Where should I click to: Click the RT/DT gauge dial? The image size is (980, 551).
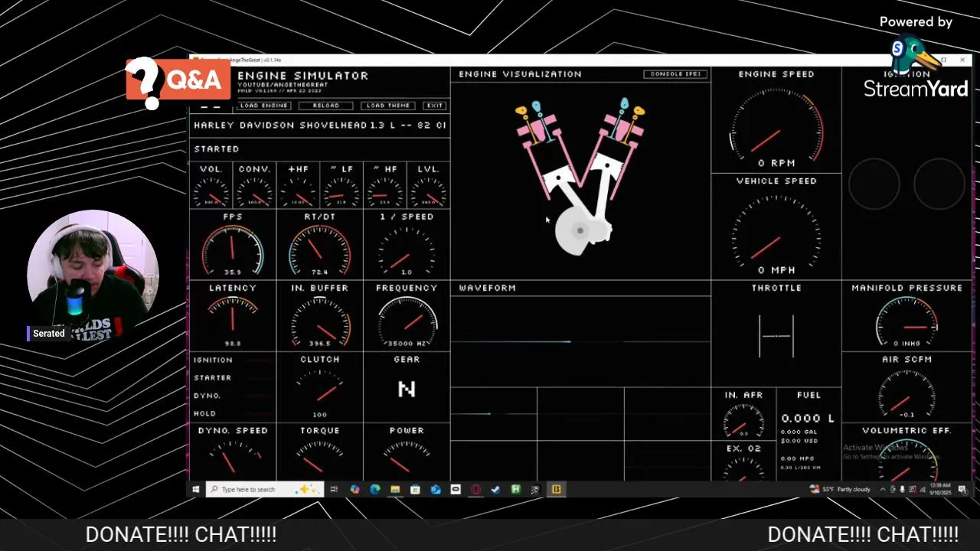coord(320,251)
